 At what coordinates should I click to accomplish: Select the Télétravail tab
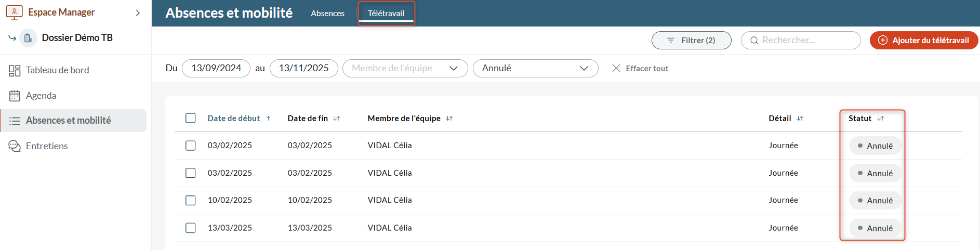(386, 14)
